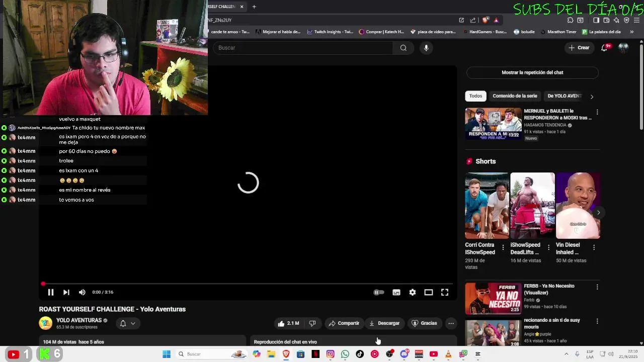The height and width of the screenshot is (362, 644).
Task: Open iShowSpeed DeadLifts short
Action: 532,206
